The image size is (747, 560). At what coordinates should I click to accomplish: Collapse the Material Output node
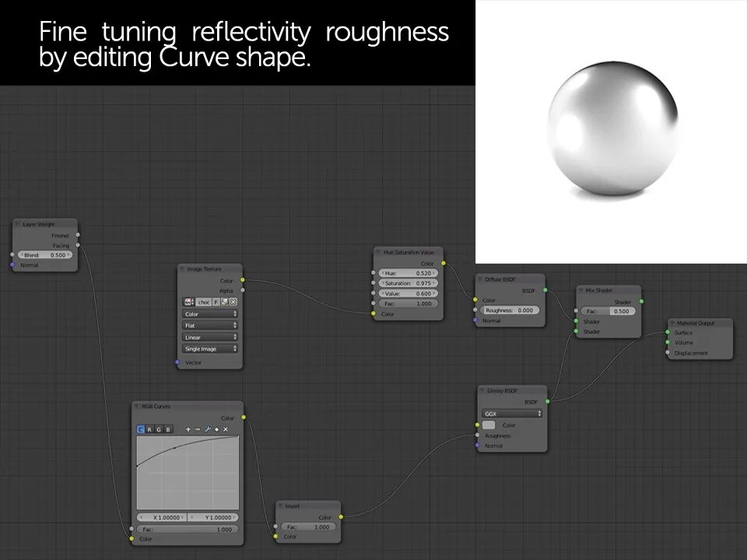point(672,323)
